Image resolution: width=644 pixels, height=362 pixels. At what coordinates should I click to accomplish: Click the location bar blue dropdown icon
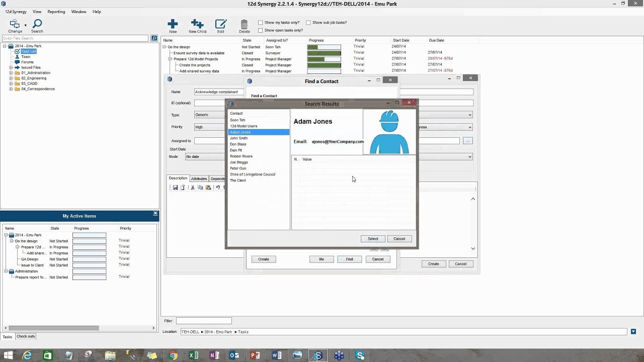(x=633, y=331)
